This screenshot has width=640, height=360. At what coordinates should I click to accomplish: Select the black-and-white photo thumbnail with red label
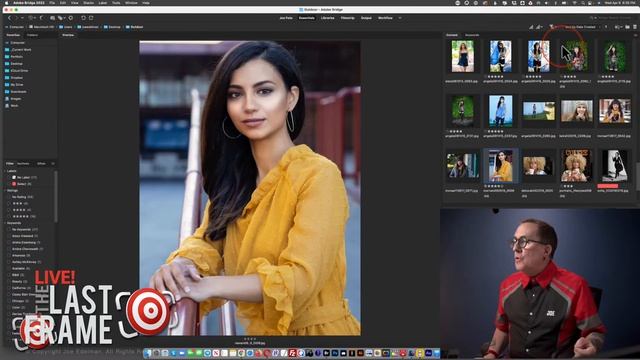(x=614, y=166)
